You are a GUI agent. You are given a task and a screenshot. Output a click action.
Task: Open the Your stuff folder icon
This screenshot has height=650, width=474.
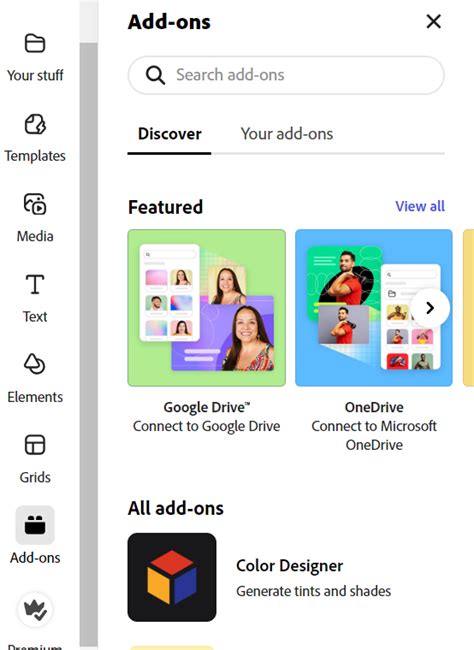[35, 43]
